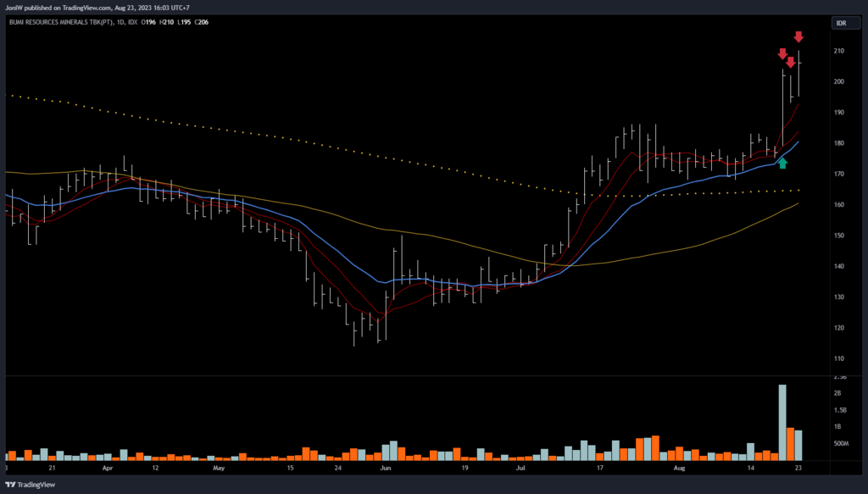Select the Apr marker on time axis
The height and width of the screenshot is (494, 868).
click(107, 467)
